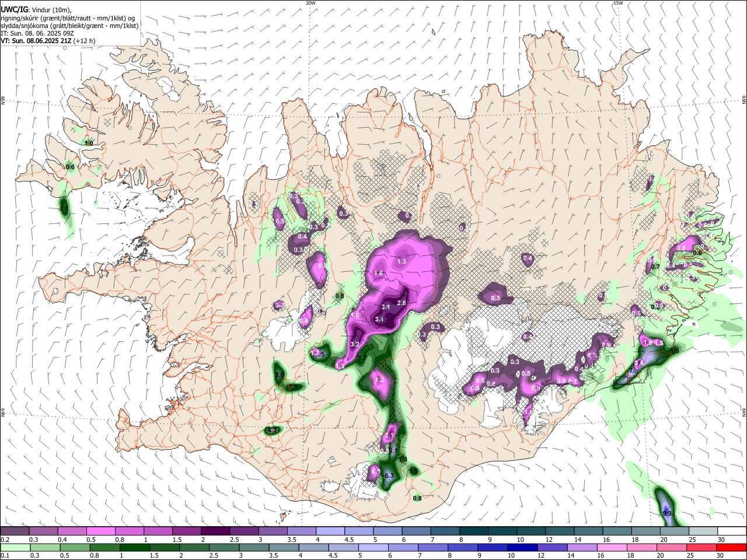747x560 pixels.
Task: Click the '15W' longitude label on the top edge
Action: coord(618,3)
